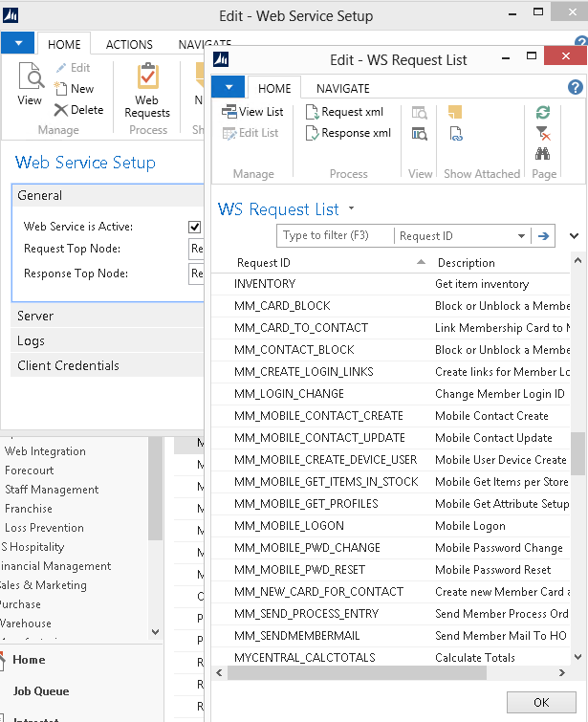
Task: Open the Request ID filter field dropdown
Action: point(521,236)
